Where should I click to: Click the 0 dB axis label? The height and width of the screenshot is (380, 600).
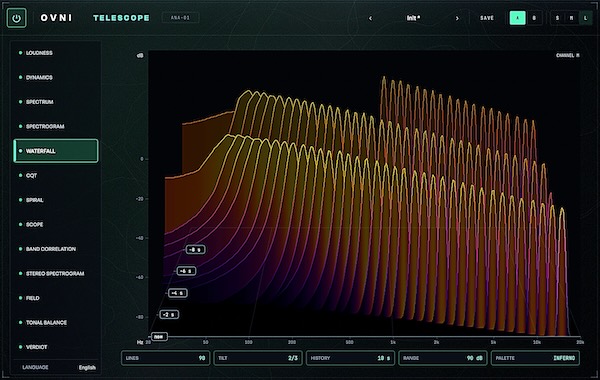(142, 159)
